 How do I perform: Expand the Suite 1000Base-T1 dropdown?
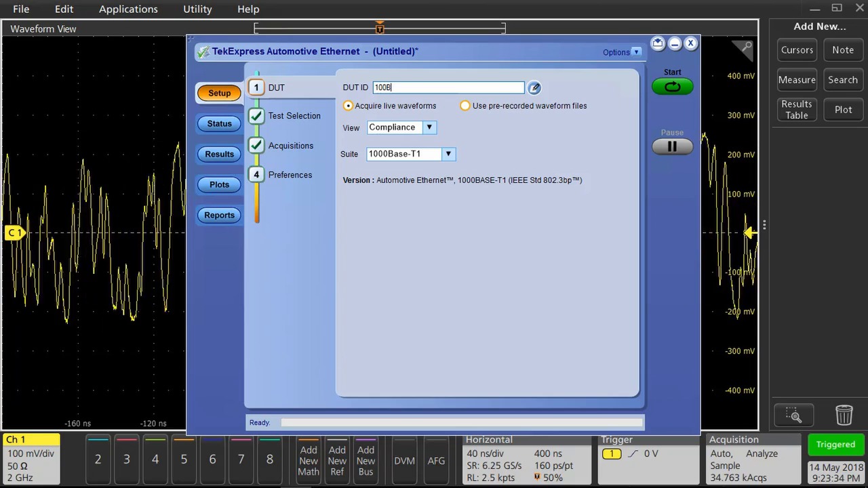[448, 154]
